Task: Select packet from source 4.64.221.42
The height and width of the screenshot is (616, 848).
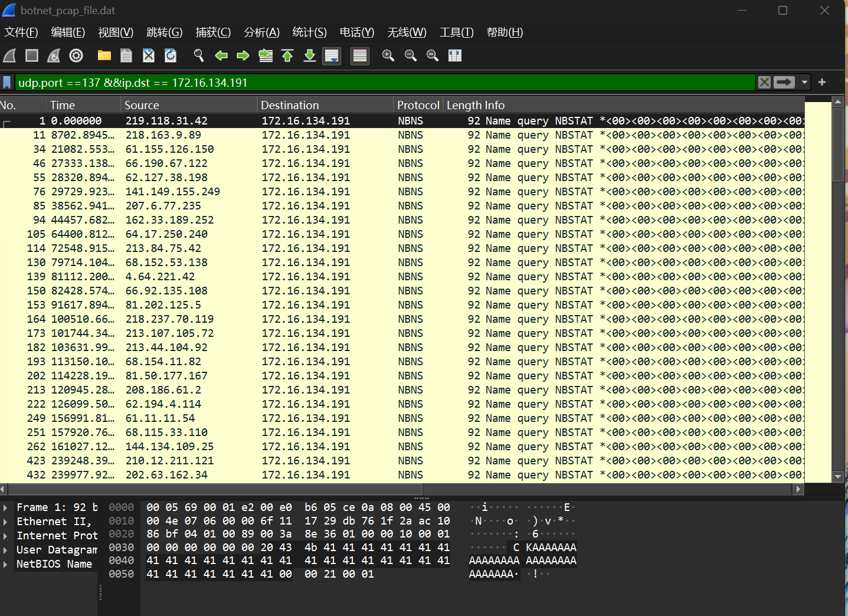Action: [x=402, y=277]
